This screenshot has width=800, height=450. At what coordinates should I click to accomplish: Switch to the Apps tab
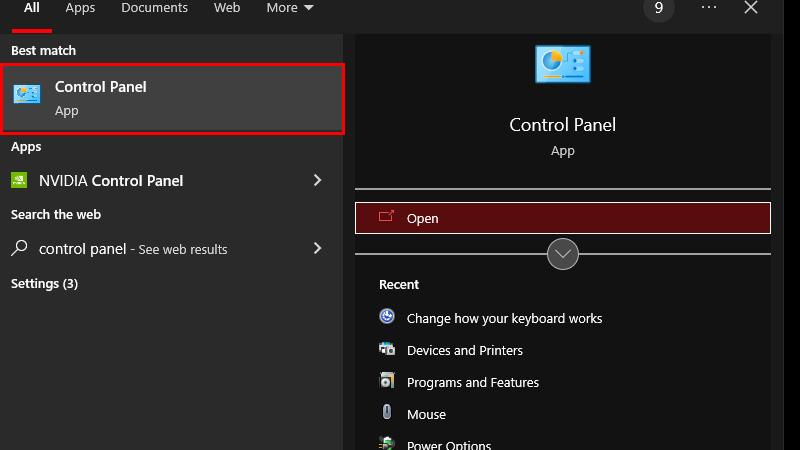click(80, 8)
